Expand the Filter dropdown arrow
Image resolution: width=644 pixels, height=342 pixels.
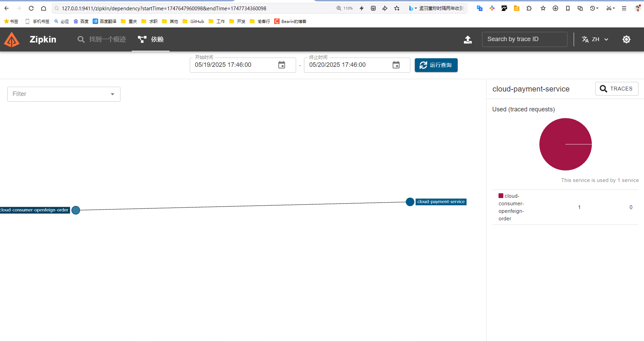(113, 94)
